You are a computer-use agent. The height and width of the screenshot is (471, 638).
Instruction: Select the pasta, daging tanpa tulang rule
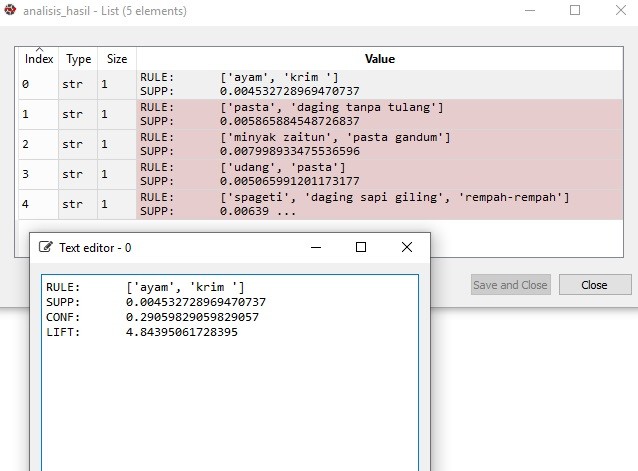(x=380, y=114)
